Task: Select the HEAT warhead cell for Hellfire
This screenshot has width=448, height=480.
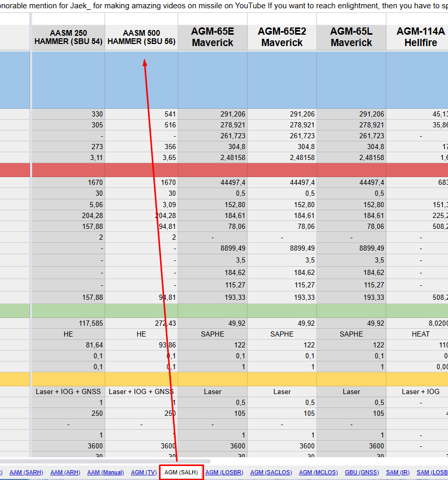Action: click(420, 334)
